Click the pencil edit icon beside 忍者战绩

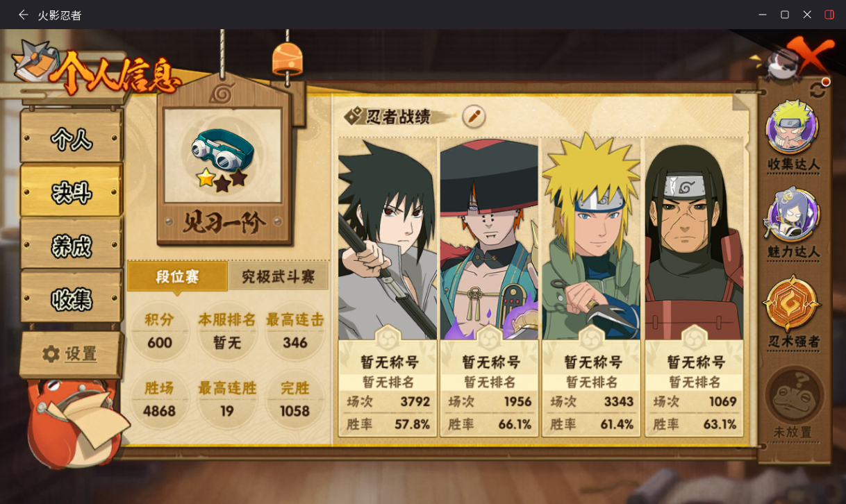coord(474,116)
